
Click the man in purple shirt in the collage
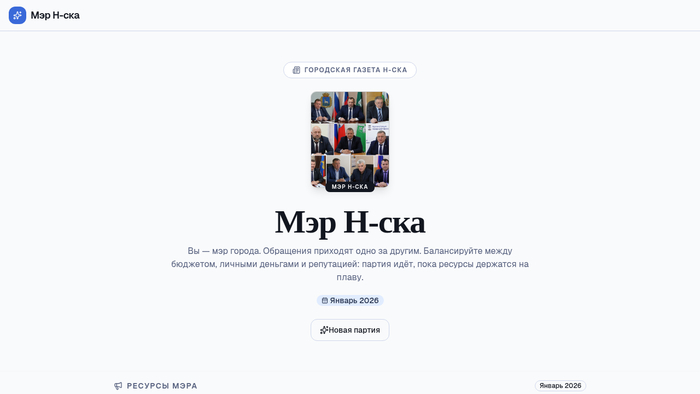tap(381, 170)
